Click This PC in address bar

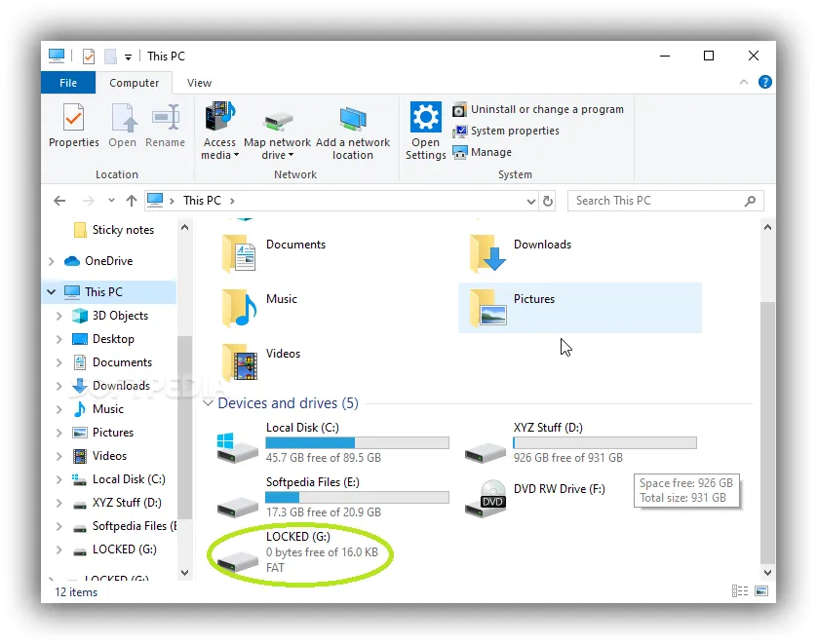tap(202, 201)
